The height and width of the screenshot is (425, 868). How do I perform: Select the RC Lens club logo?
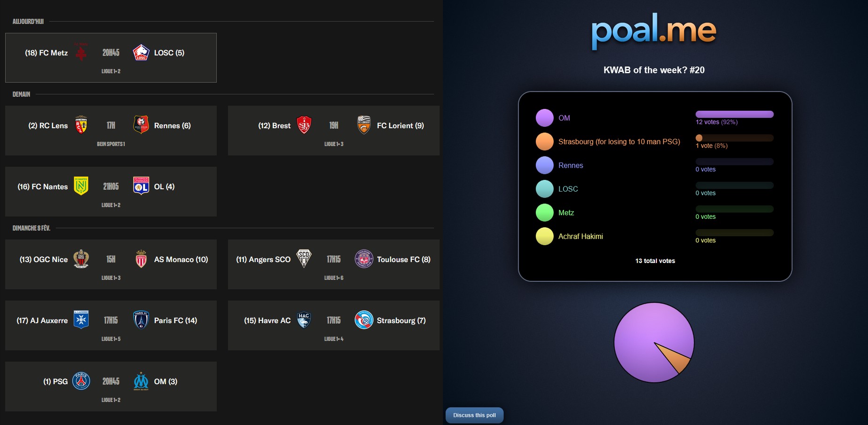[x=81, y=125]
